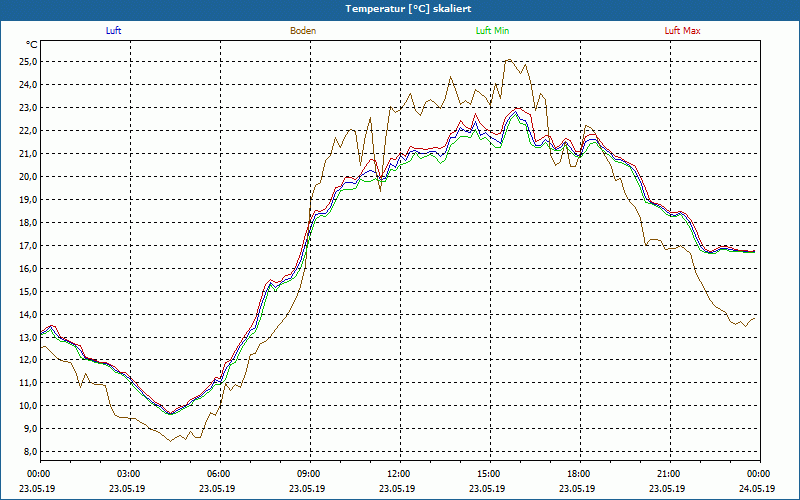Screen dimensions: 800x500
Task: Click the 12,0 y-axis value
Action: (x=29, y=360)
